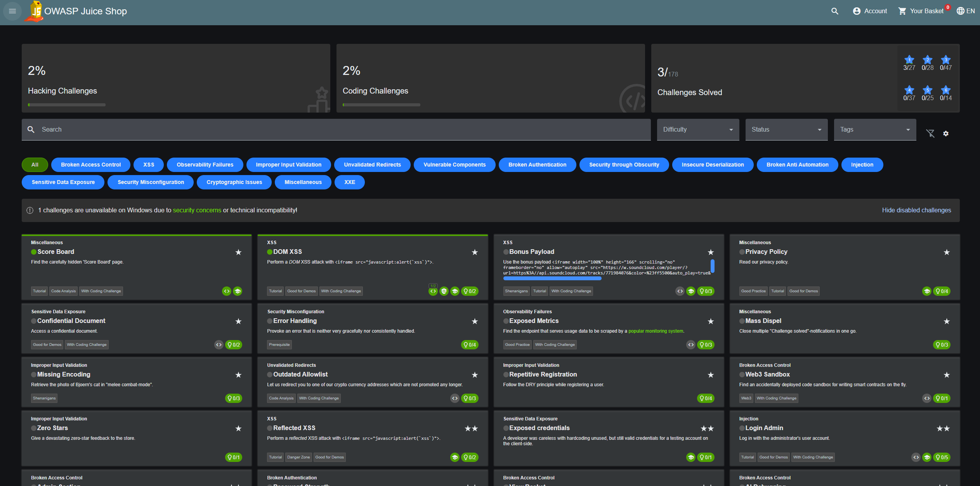Toggle 2-star difficulty filter showing 0/28
The image size is (980, 486).
pos(928,63)
